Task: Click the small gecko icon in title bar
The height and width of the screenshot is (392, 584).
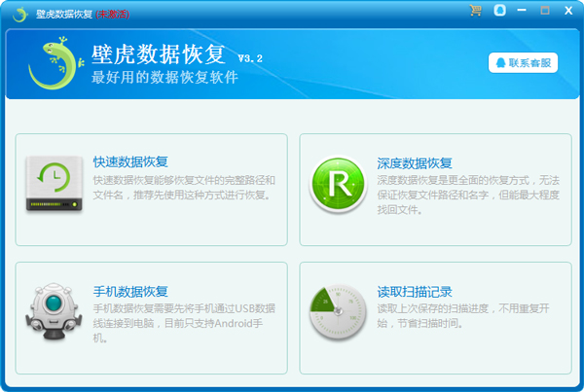Action: coord(20,15)
